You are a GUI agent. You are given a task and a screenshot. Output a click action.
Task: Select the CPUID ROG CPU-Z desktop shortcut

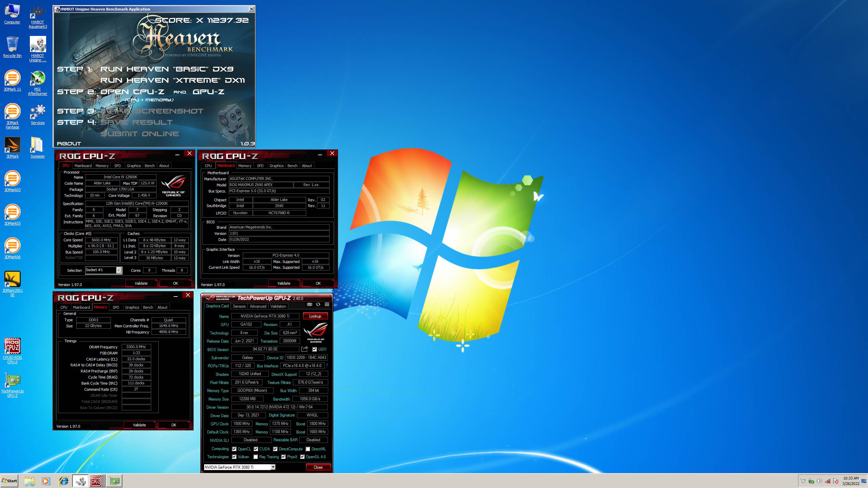12,351
